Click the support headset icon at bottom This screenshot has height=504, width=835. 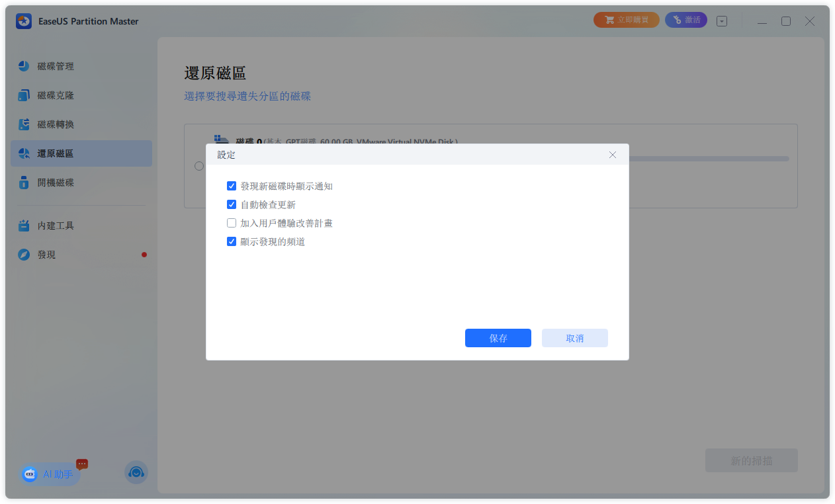136,472
